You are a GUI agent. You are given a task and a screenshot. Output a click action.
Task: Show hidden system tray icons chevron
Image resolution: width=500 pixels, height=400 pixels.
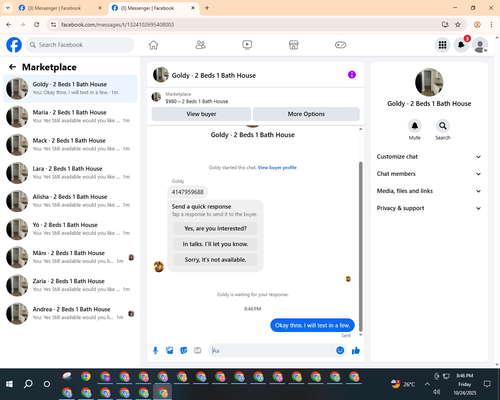tap(427, 384)
